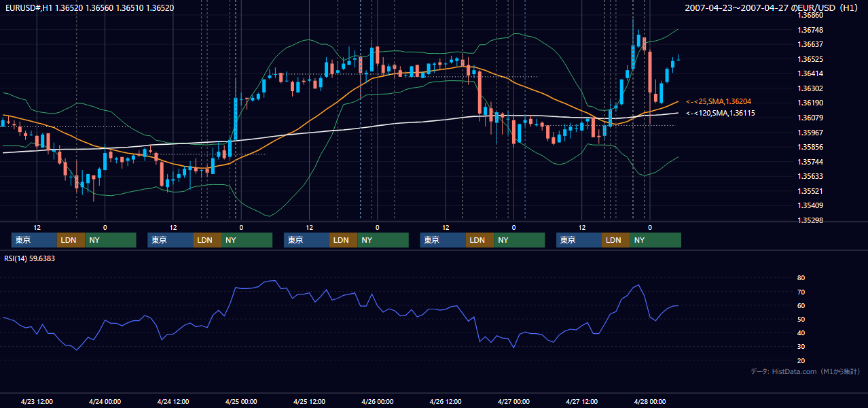Click the RSI scale value 60

(801, 305)
